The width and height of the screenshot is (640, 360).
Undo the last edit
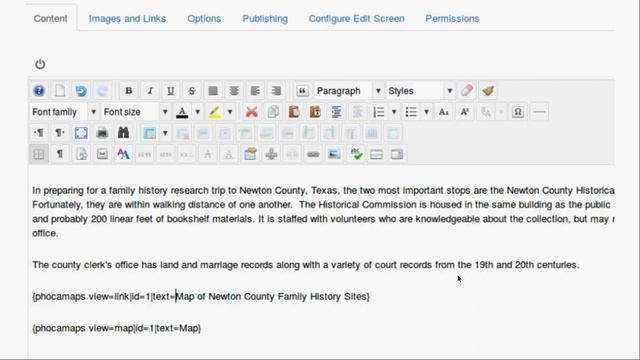[x=81, y=91]
